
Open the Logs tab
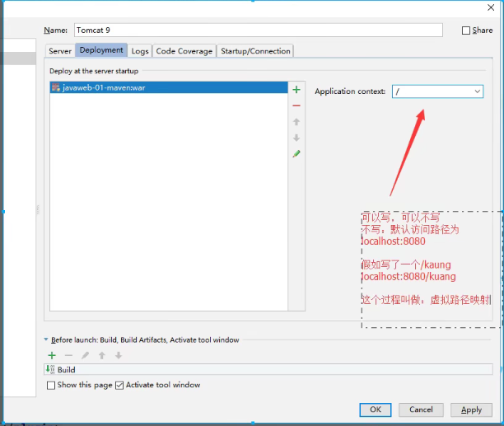point(140,51)
